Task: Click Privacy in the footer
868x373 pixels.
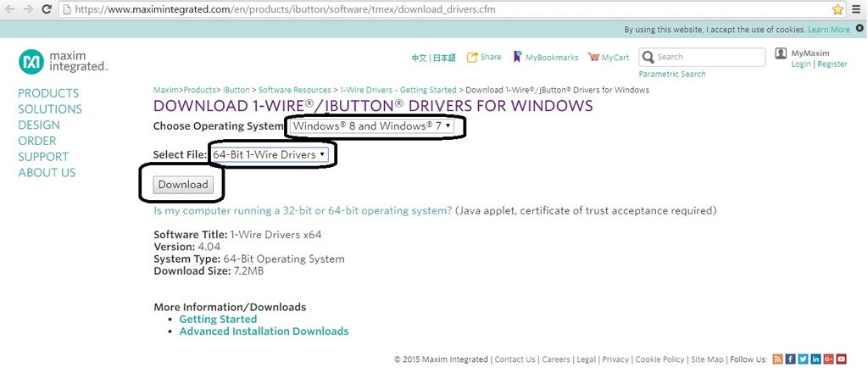Action: (615, 359)
